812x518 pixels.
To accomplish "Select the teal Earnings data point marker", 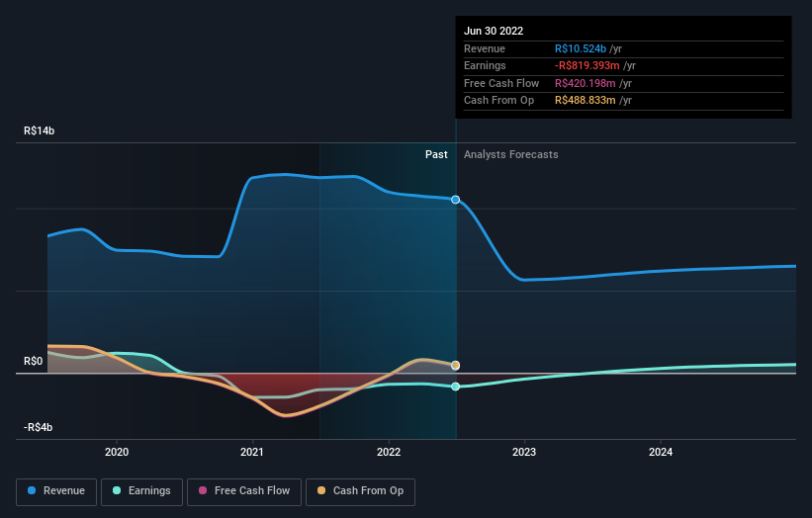I will (x=455, y=387).
